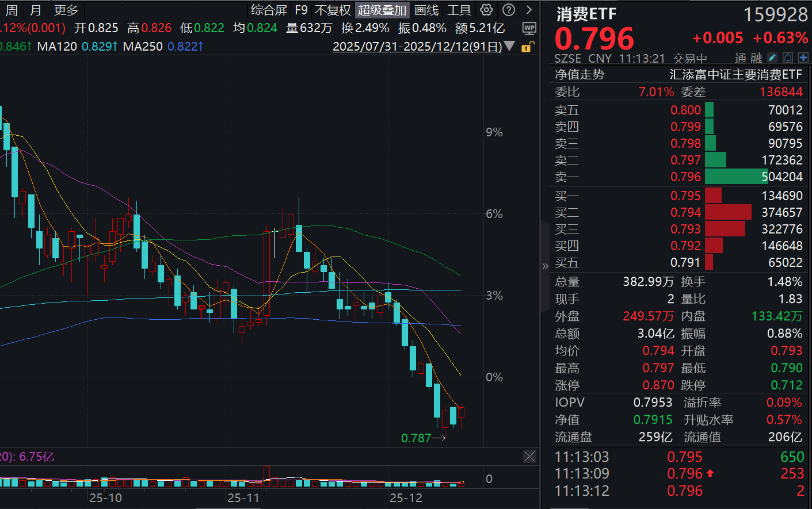Expand the toolbar overflow chevron
The height and width of the screenshot is (509, 812).
tap(528, 10)
